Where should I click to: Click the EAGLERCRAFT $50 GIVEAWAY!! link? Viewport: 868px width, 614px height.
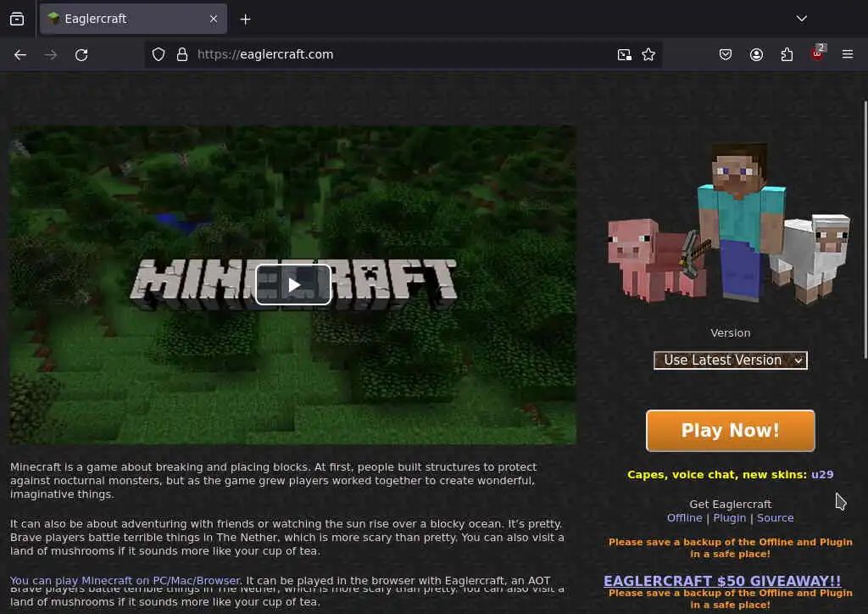coord(722,580)
